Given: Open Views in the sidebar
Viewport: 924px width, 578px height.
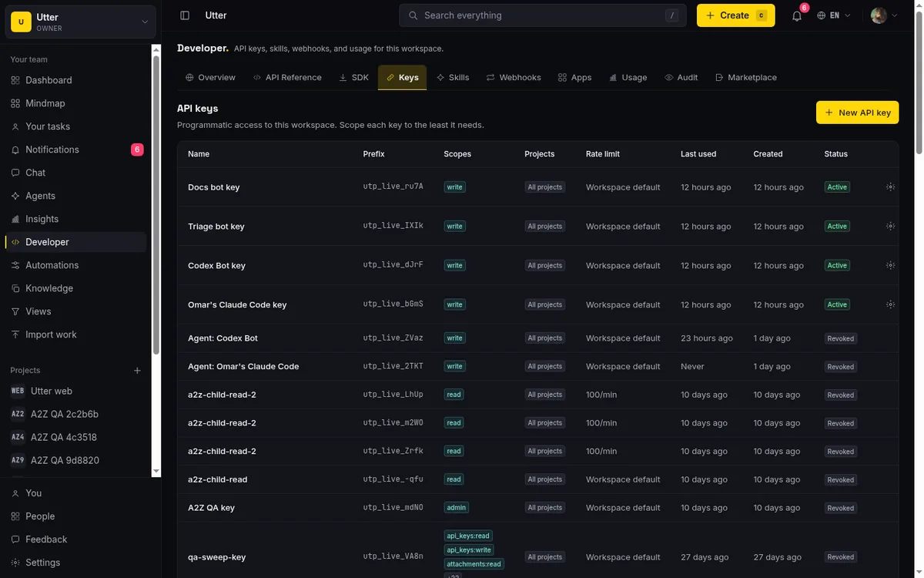Looking at the screenshot, I should pos(76,311).
